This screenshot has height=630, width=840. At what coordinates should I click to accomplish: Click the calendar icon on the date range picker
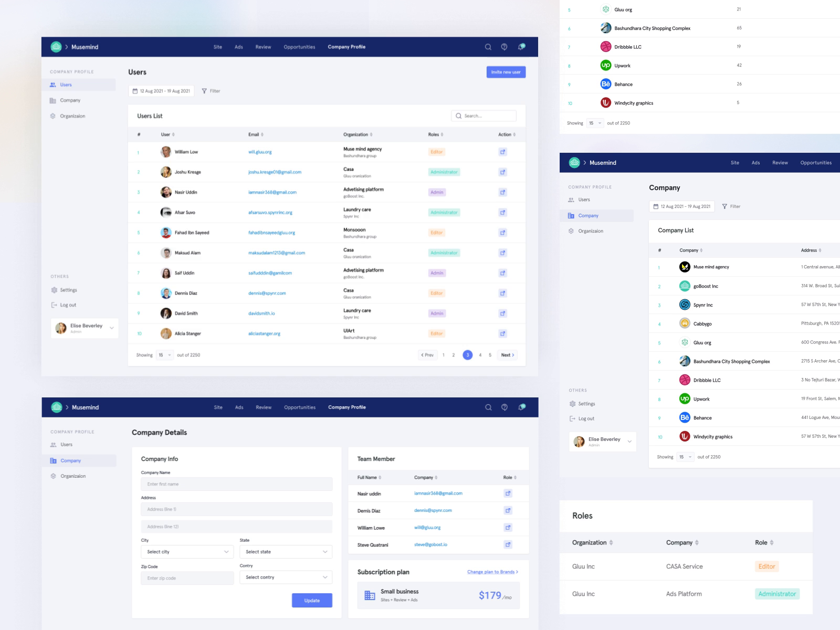[135, 90]
